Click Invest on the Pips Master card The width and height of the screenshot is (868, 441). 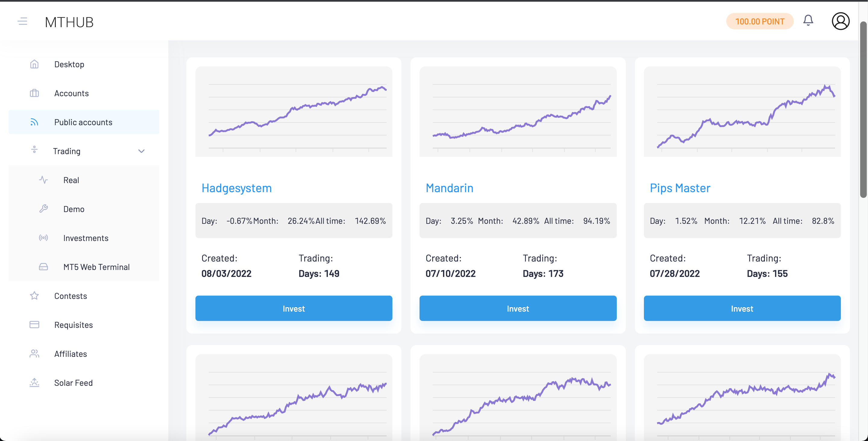[742, 308]
